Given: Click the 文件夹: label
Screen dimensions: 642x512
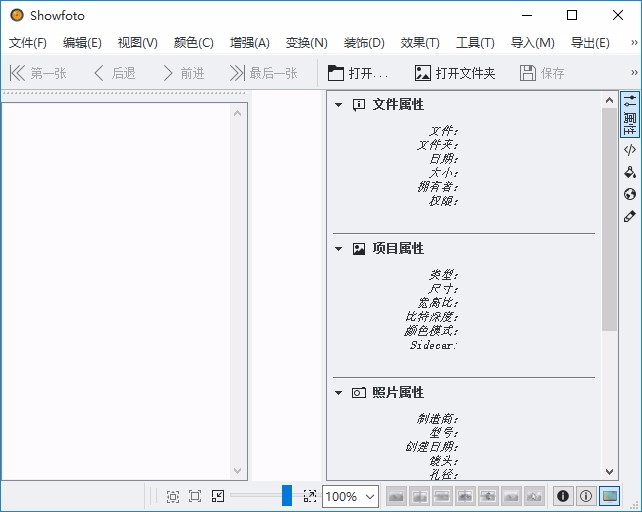Looking at the screenshot, I should coord(437,145).
